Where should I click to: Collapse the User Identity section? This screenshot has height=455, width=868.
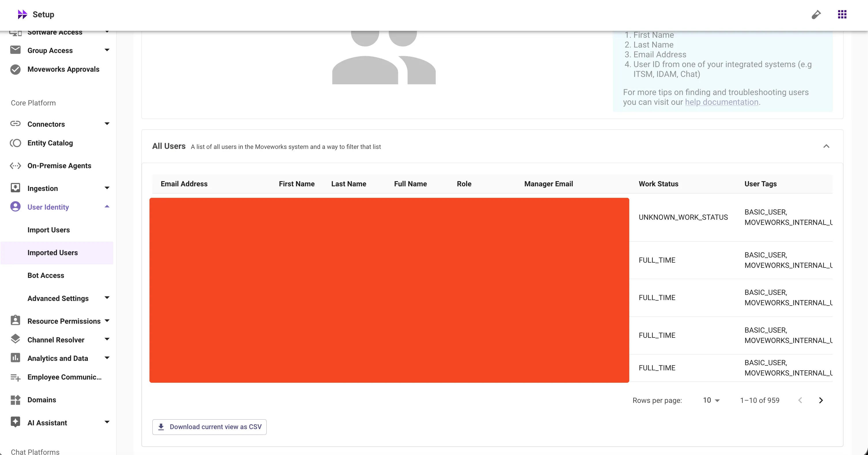pos(107,206)
